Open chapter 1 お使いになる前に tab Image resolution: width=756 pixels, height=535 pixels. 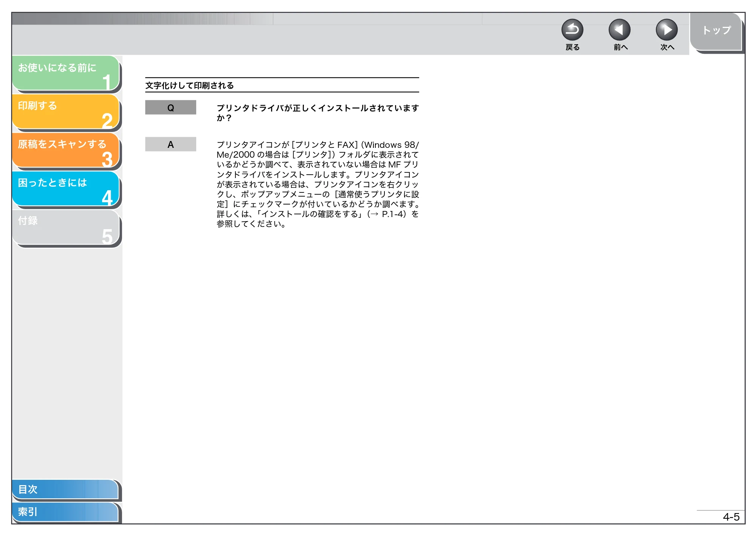66,73
